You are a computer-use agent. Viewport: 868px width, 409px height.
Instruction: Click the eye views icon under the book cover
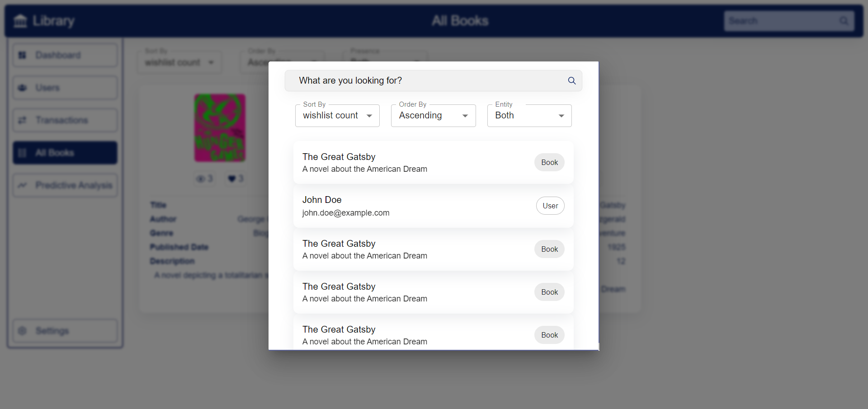[x=200, y=179]
